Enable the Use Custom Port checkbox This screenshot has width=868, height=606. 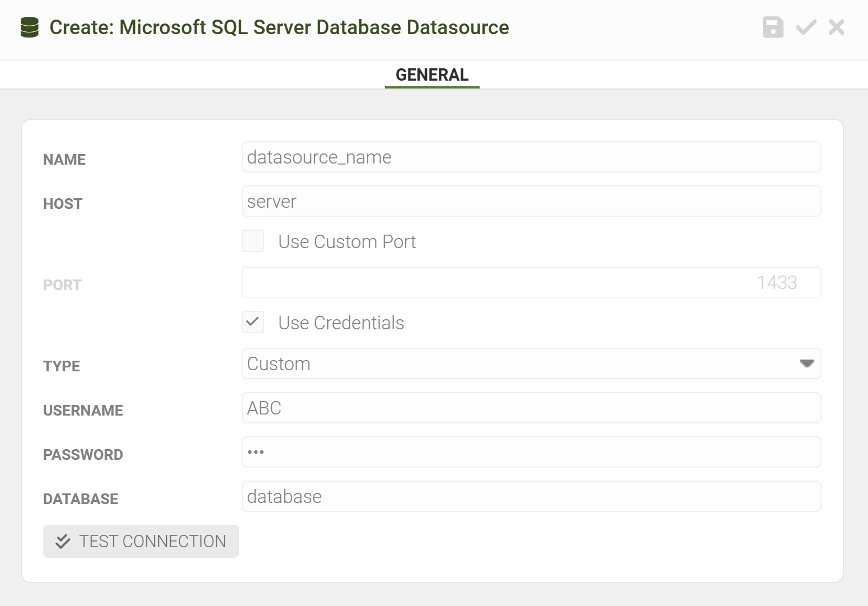(x=253, y=241)
